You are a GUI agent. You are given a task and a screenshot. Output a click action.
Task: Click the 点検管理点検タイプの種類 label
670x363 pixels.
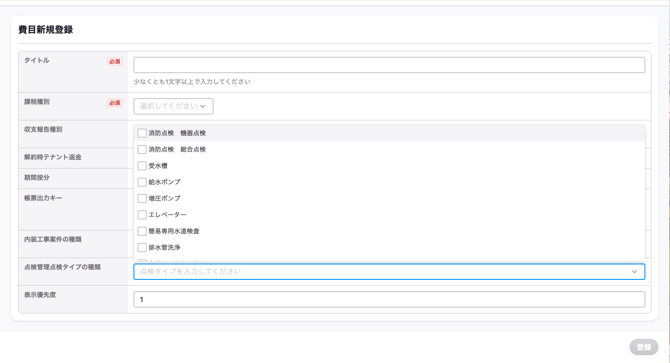62,267
